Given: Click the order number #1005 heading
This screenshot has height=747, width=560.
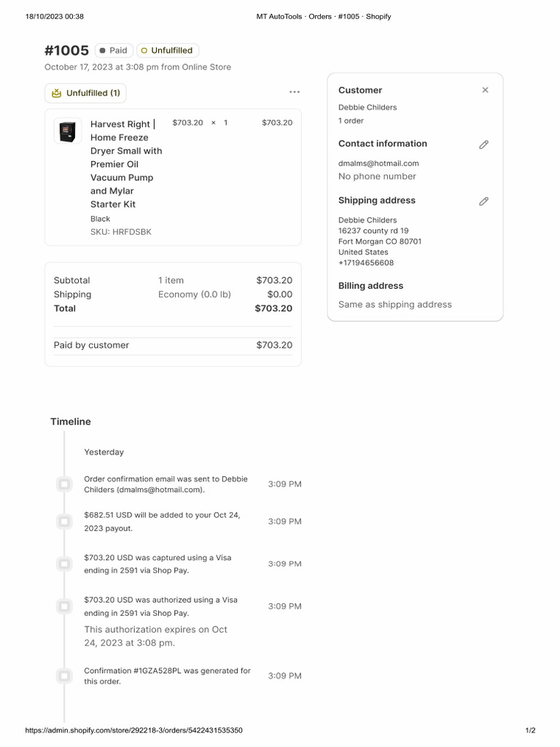Looking at the screenshot, I should (x=66, y=50).
